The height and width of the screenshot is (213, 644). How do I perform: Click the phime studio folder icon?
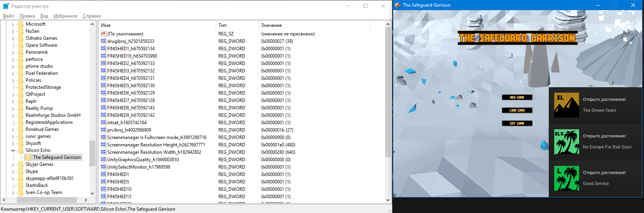click(x=21, y=66)
